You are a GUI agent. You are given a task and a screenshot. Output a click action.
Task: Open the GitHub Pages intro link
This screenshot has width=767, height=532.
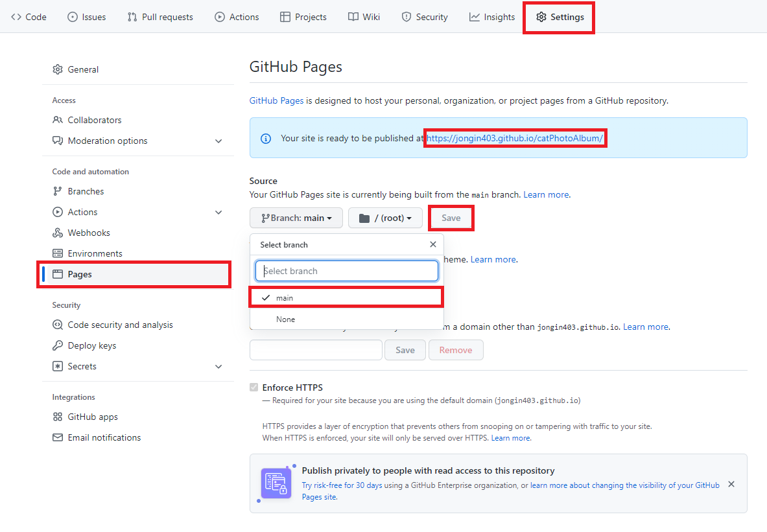click(276, 100)
